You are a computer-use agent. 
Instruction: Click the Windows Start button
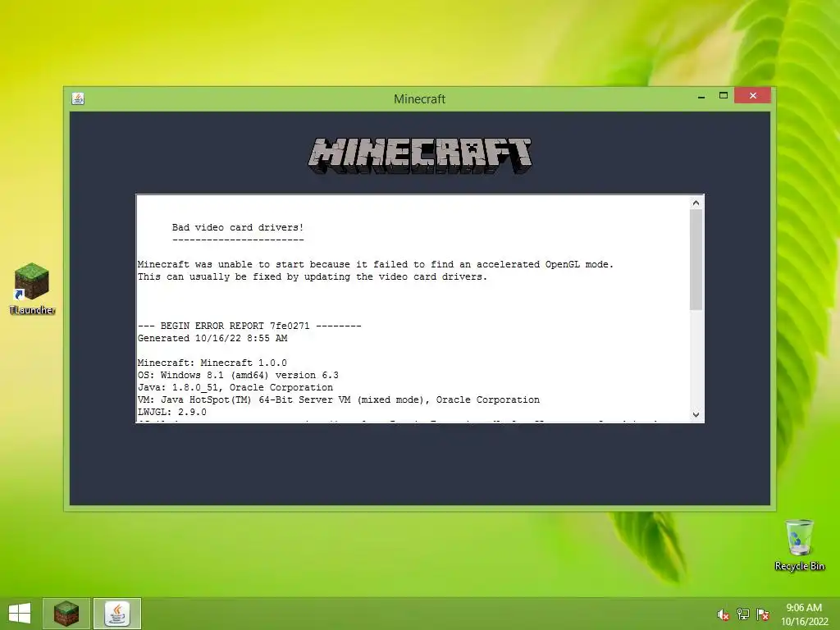point(20,614)
